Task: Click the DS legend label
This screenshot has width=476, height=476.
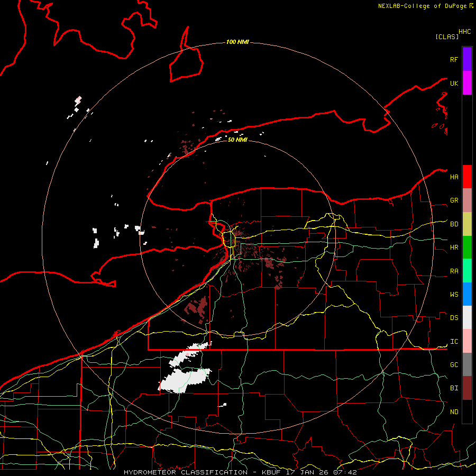Action: [x=454, y=318]
